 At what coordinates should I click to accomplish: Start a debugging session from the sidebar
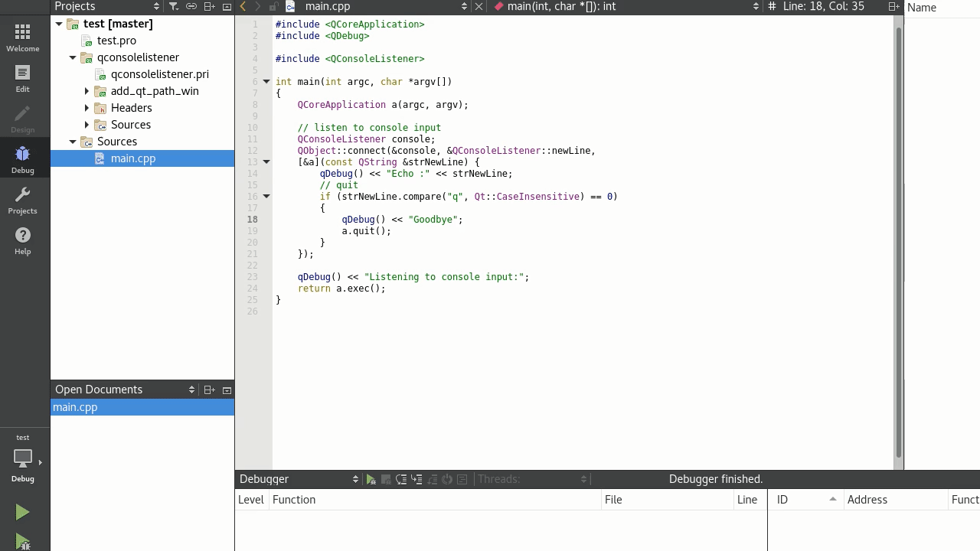[22, 540]
